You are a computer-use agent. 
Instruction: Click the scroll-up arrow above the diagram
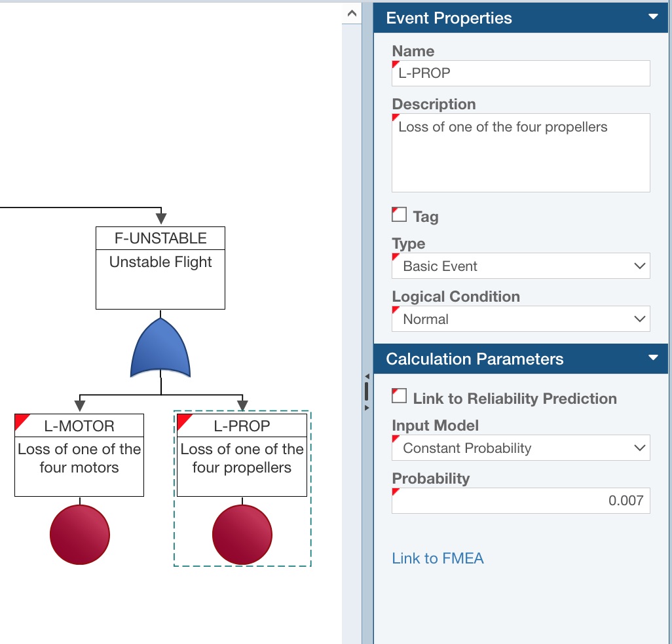coord(351,13)
